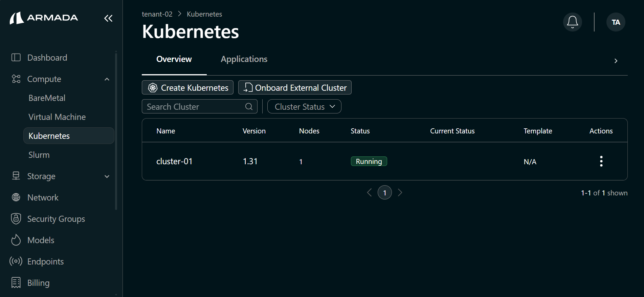Click the import icon in Onboard External Cluster
Image resolution: width=644 pixels, height=297 pixels.
248,88
